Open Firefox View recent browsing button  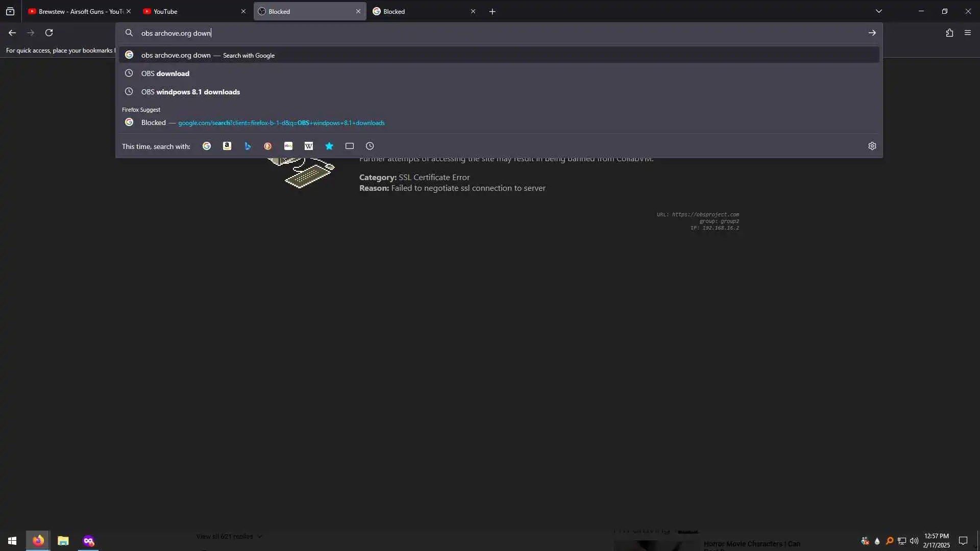[x=10, y=11]
